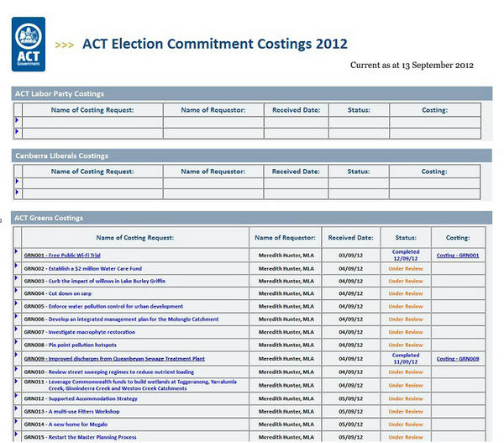504x443 pixels.
Task: Click Meredith Hunter, MLA in GRN001 row
Action: (x=286, y=256)
